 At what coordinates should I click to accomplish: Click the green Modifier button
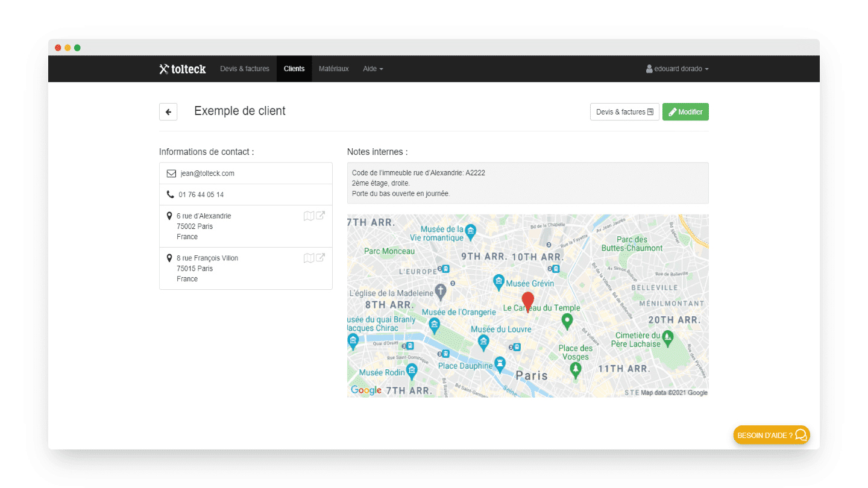(x=685, y=112)
